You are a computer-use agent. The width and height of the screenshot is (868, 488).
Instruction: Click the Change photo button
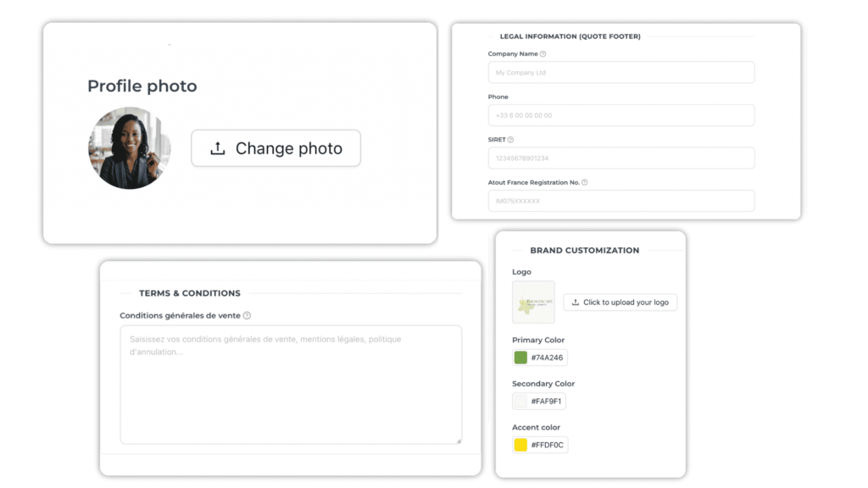[x=275, y=148]
